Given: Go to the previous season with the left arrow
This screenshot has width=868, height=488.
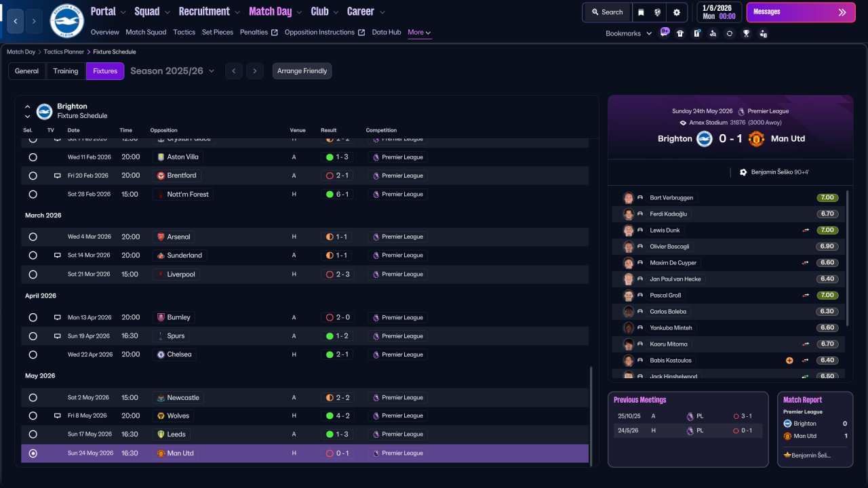Looking at the screenshot, I should pyautogui.click(x=233, y=70).
